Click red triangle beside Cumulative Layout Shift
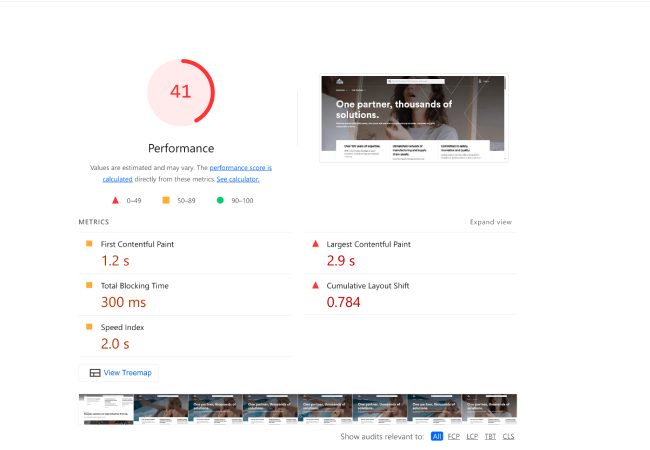This screenshot has height=450, width=650. [x=316, y=285]
